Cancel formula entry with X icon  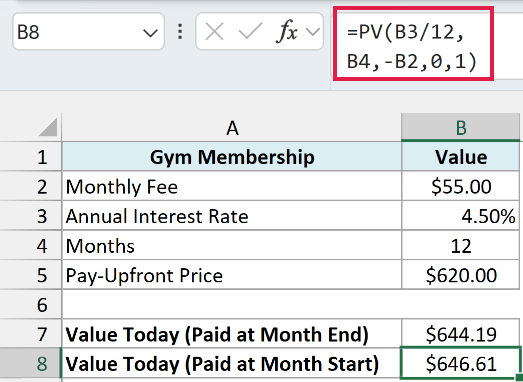[x=214, y=32]
